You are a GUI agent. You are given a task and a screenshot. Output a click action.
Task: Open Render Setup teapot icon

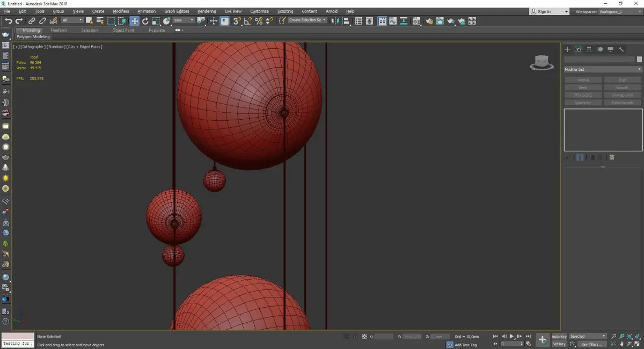point(429,21)
